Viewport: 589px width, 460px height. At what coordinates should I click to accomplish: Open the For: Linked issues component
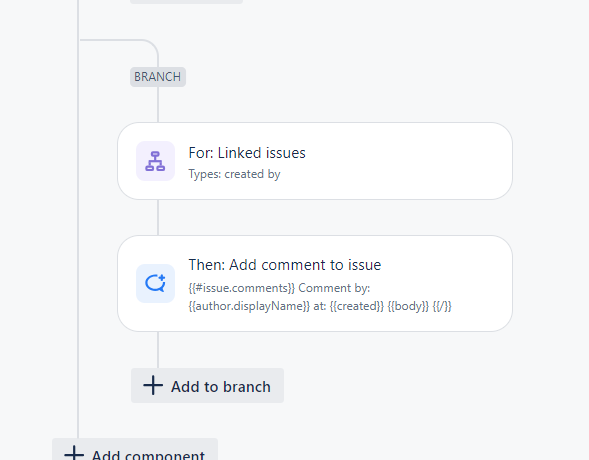point(315,161)
